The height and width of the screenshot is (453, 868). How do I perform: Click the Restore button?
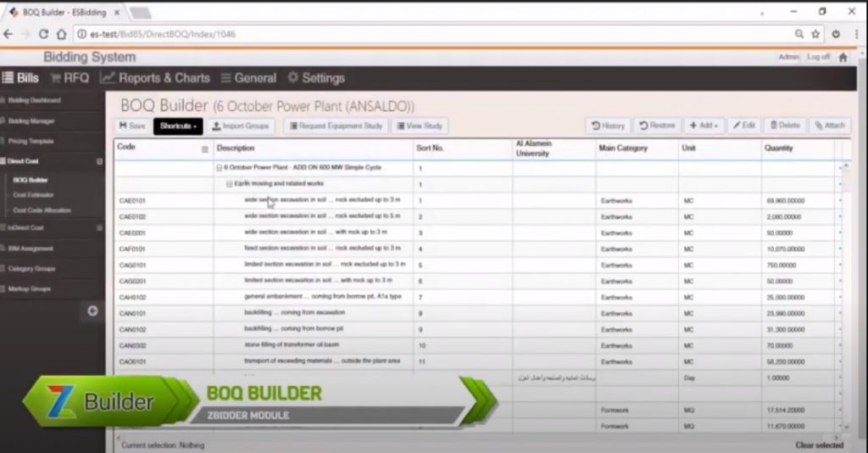click(x=657, y=126)
